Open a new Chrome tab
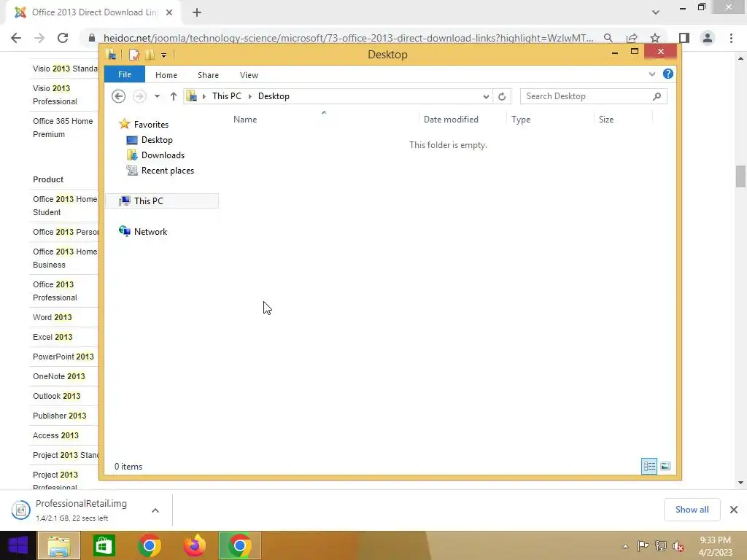This screenshot has height=560, width=747. point(197,12)
